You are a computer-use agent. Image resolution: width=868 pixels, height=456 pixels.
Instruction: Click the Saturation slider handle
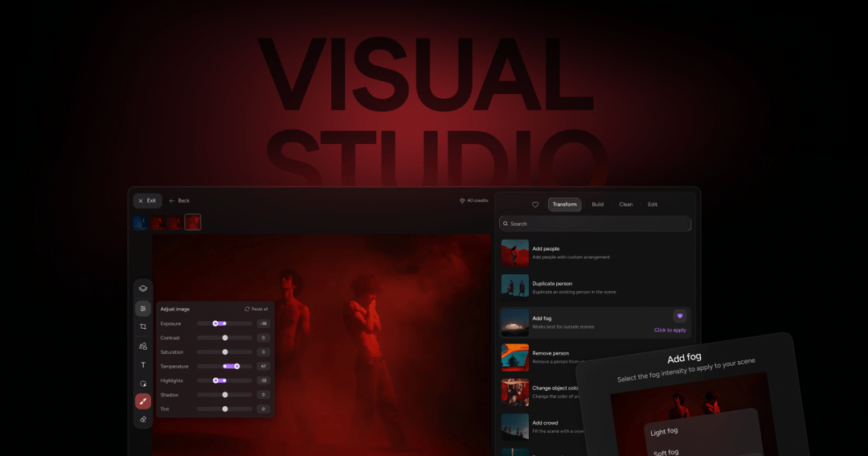point(225,351)
